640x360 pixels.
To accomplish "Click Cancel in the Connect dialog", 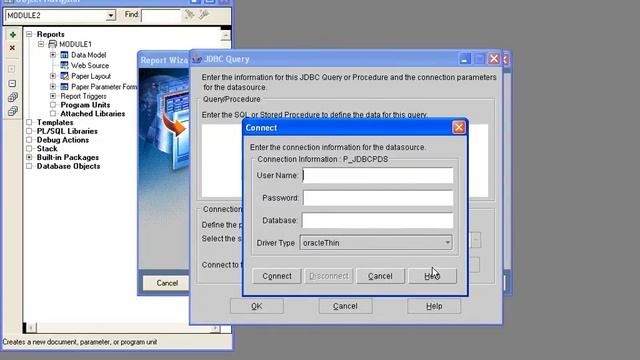I will tap(380, 276).
